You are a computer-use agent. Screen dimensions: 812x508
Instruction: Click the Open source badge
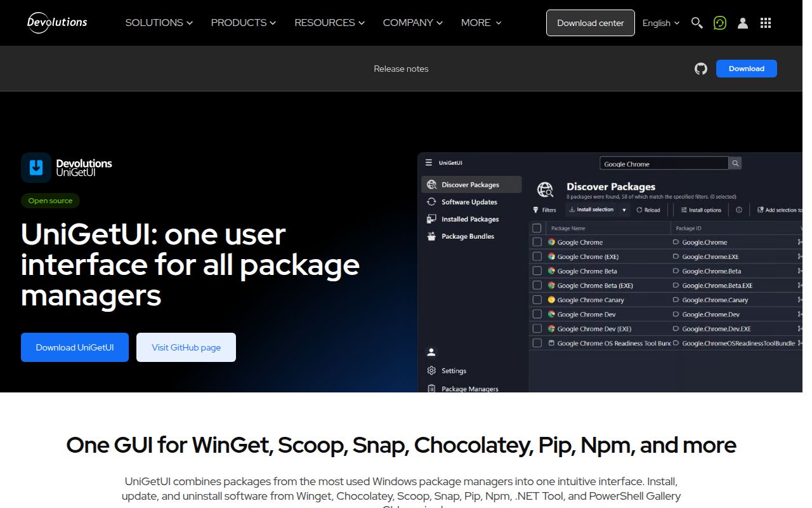[x=50, y=201]
